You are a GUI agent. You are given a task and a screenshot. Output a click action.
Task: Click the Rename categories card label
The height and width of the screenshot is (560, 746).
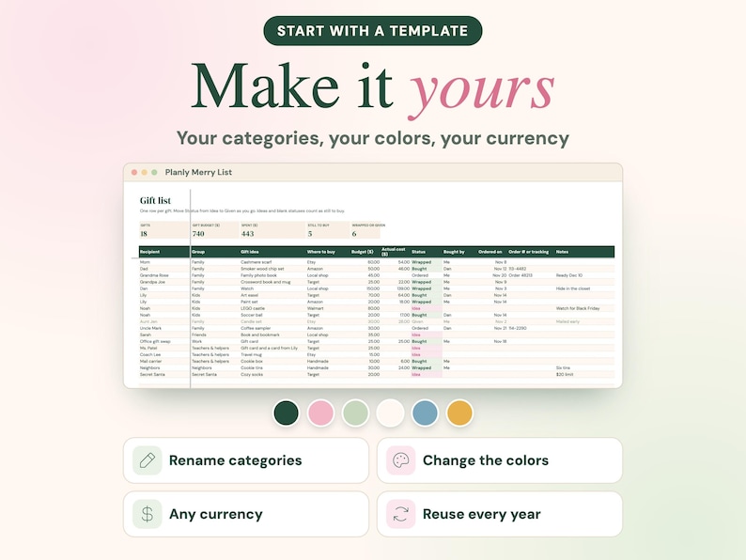click(x=236, y=460)
